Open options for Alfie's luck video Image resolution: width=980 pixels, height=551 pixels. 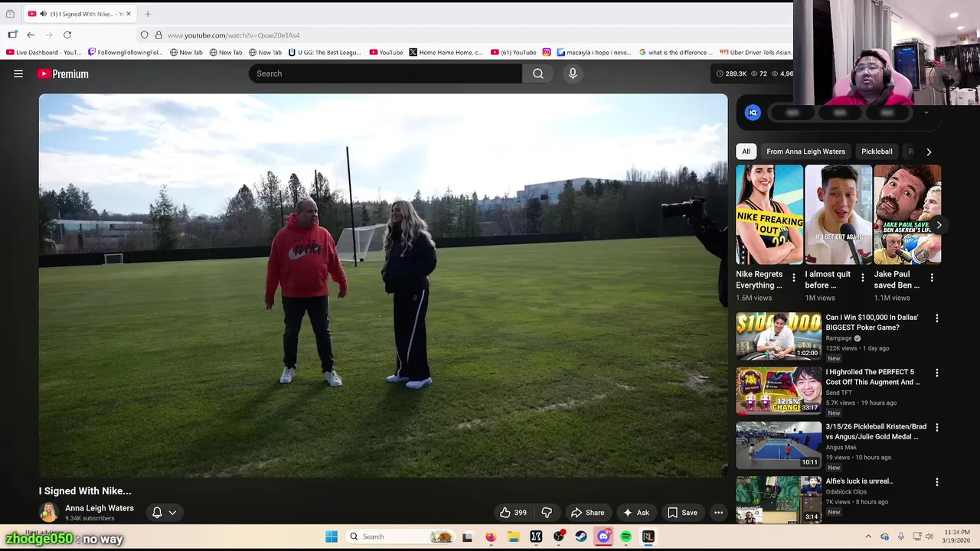tap(936, 482)
